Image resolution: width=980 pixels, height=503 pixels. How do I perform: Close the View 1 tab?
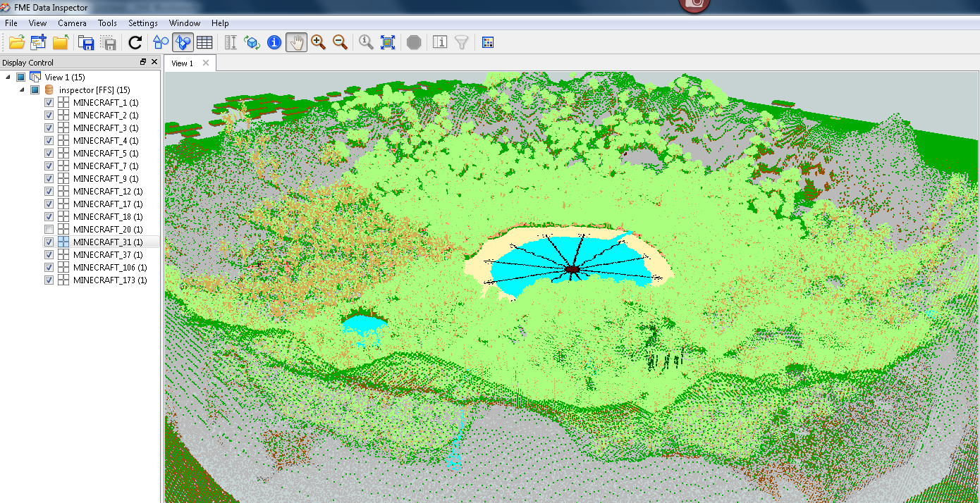(206, 63)
